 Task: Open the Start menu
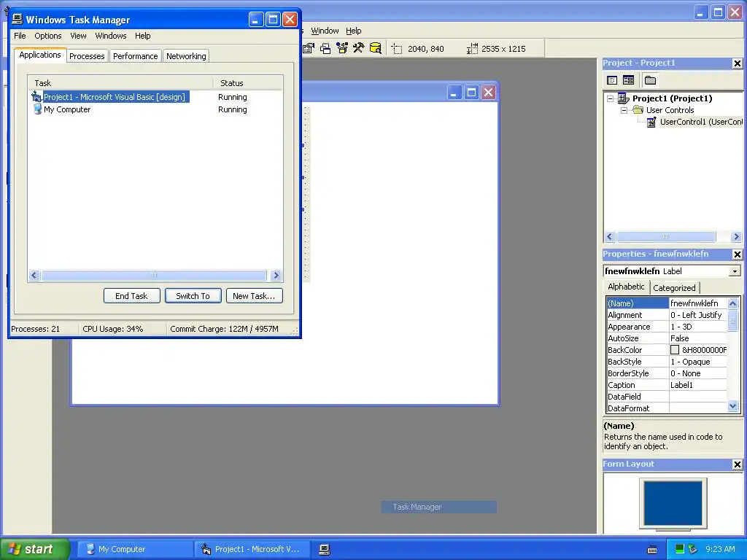35,549
